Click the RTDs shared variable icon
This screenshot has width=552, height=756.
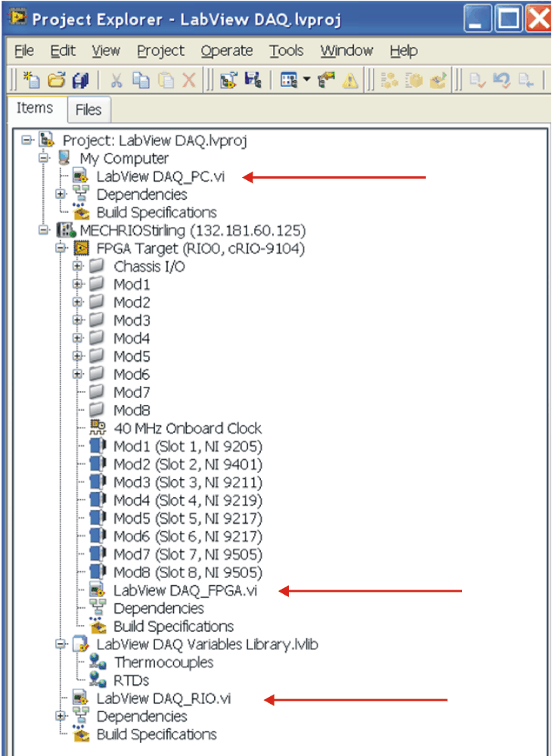coord(98,680)
